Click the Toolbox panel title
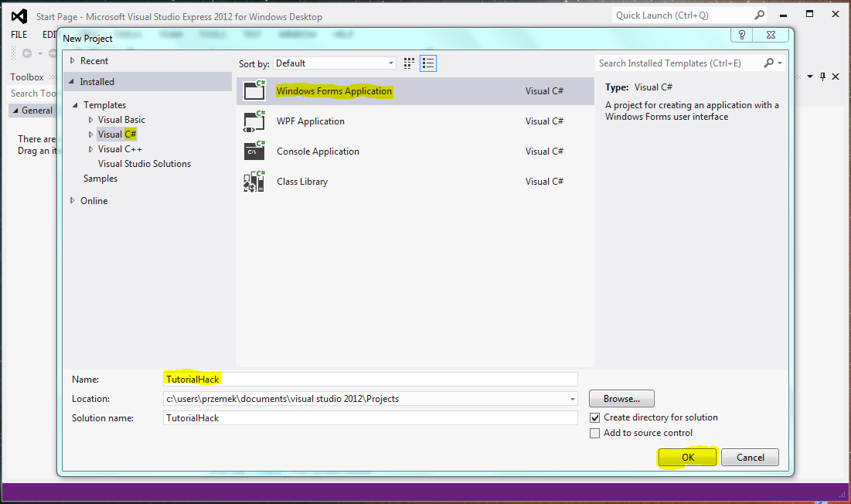 click(x=26, y=77)
